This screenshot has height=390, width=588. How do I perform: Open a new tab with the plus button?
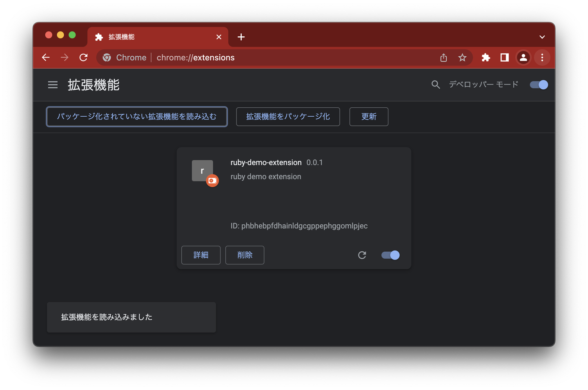tap(241, 37)
